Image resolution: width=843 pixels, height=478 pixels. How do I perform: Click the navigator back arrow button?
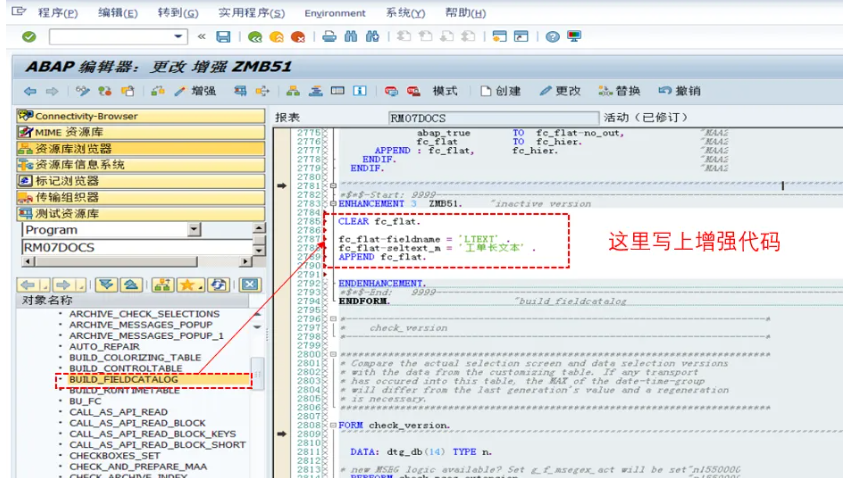point(28,285)
